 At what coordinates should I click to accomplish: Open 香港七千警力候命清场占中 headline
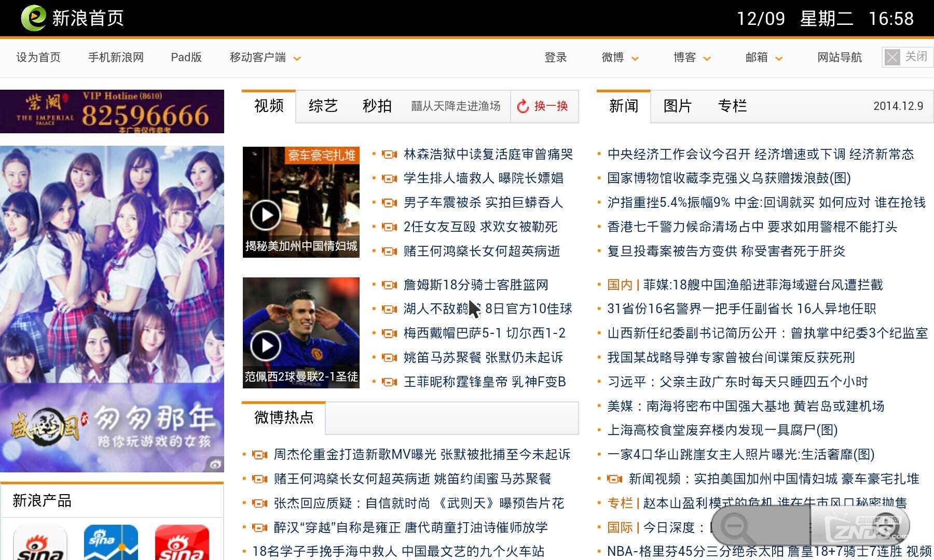(x=752, y=227)
